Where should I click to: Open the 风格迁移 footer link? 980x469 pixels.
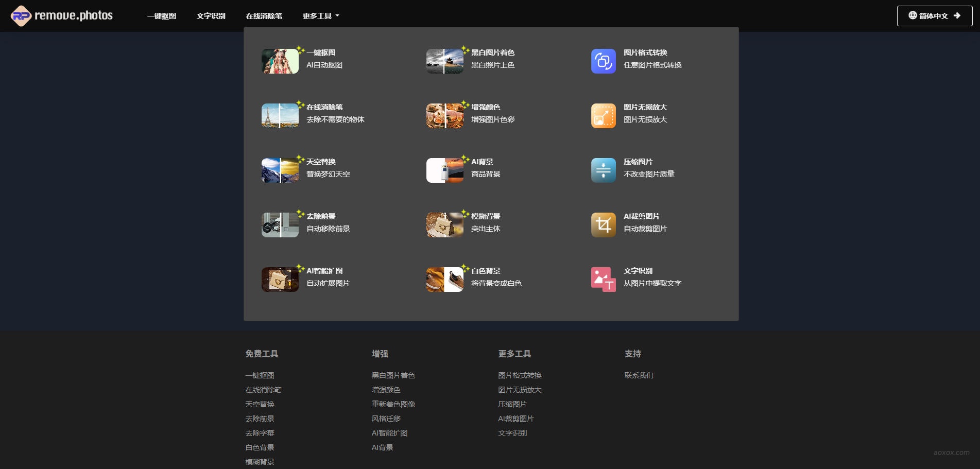click(x=386, y=419)
